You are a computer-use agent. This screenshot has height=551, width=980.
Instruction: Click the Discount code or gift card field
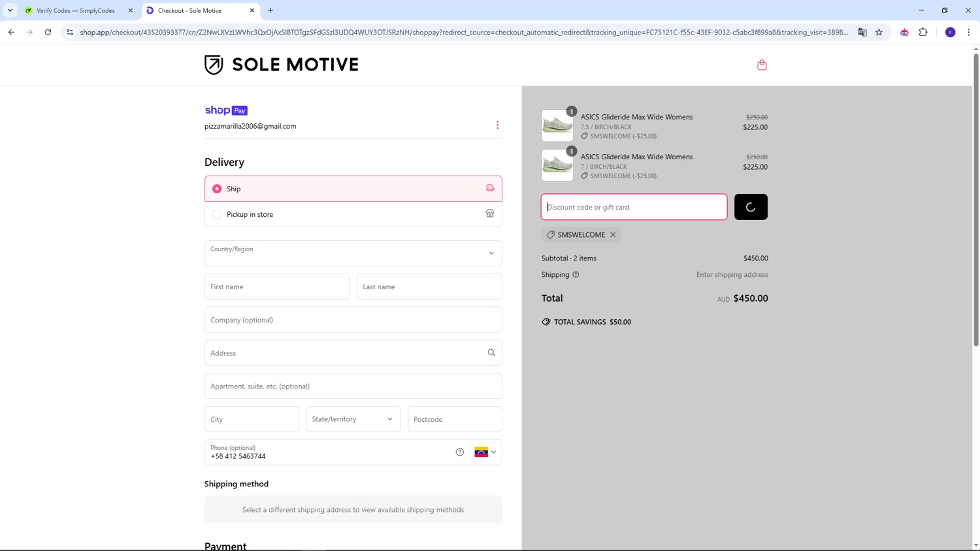tap(634, 207)
